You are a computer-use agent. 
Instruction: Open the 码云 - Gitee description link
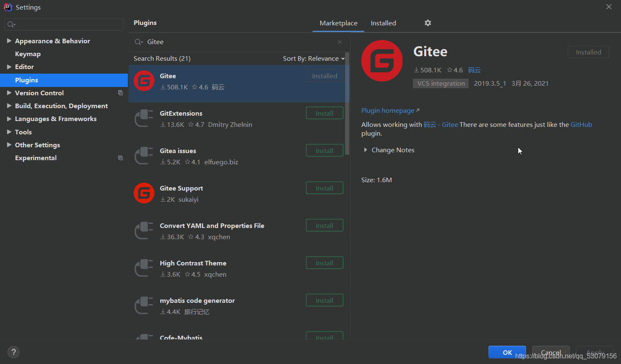click(441, 125)
